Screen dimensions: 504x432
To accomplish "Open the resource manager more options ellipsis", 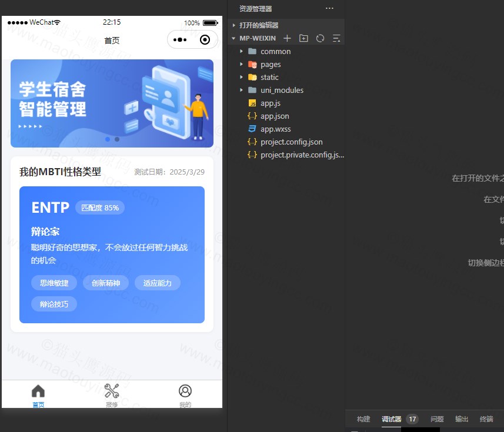I will point(329,8).
